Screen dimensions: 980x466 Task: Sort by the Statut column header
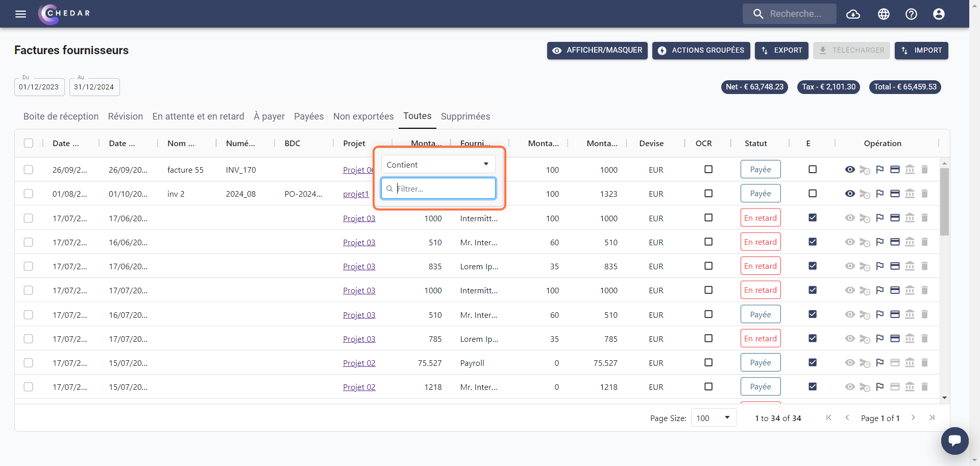click(755, 144)
